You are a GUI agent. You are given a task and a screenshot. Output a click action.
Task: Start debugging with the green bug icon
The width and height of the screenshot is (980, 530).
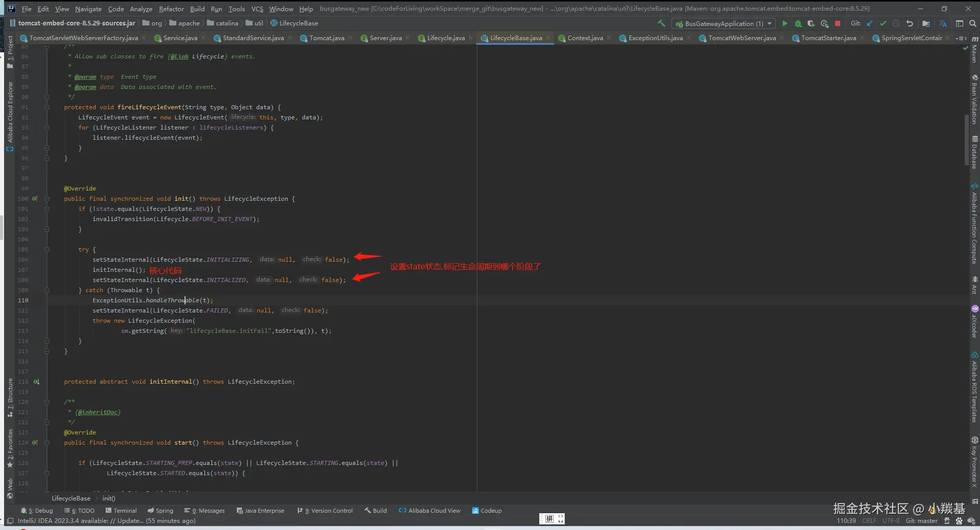click(798, 23)
